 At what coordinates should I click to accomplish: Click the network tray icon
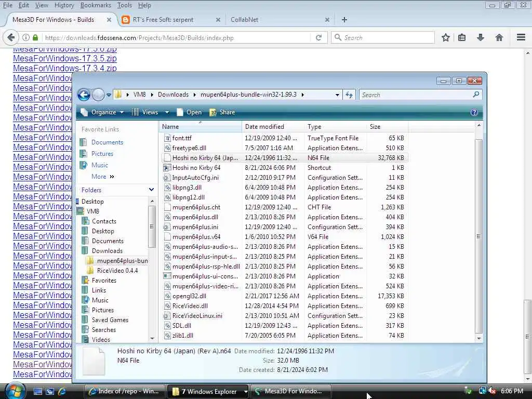click(482, 391)
